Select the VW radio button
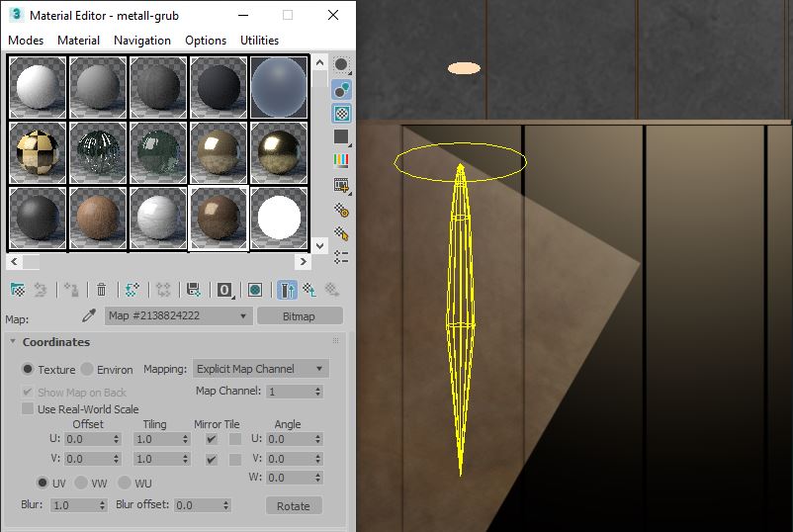This screenshot has height=532, width=793. (81, 483)
